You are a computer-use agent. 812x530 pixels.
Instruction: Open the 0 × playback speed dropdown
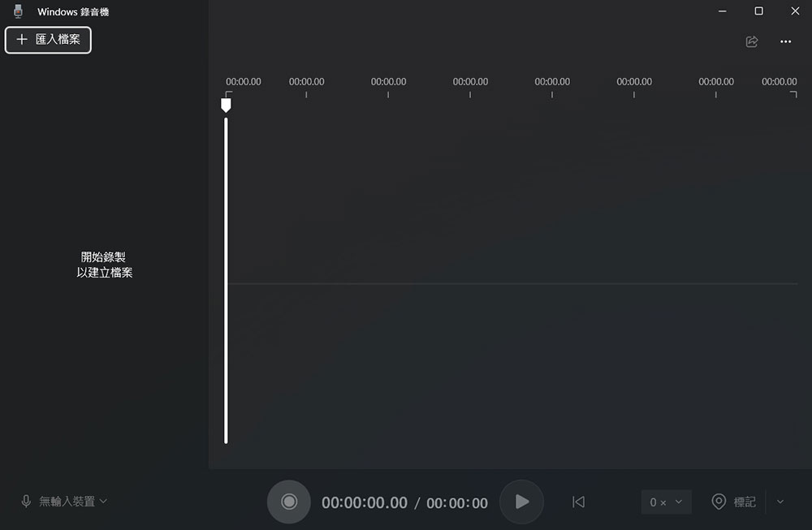tap(666, 502)
